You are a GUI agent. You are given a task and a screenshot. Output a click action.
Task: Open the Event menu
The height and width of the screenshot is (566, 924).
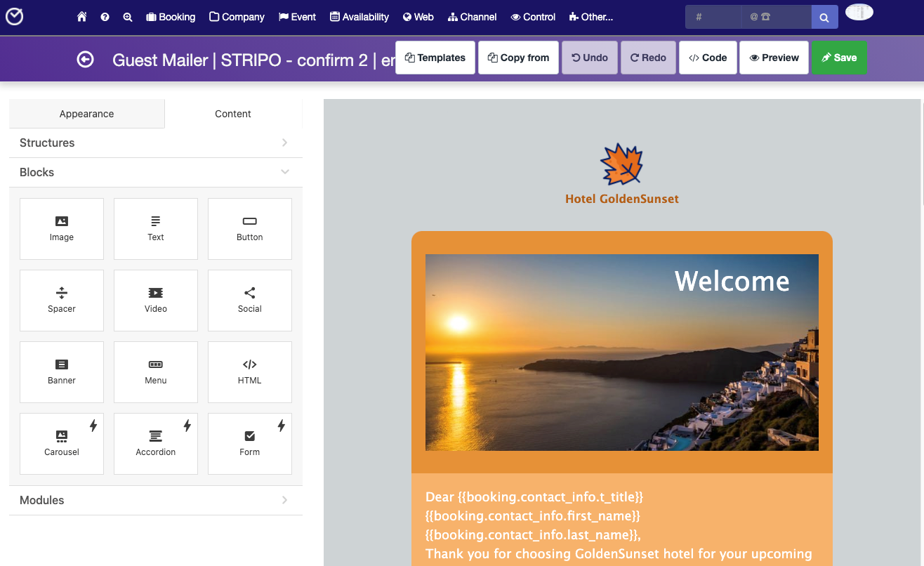[x=297, y=17]
